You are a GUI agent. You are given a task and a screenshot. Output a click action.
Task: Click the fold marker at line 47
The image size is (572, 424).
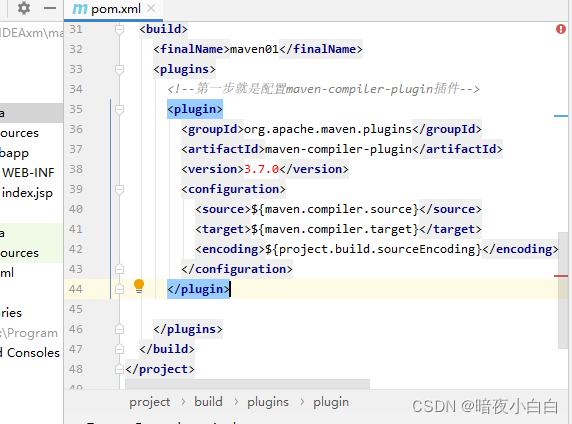pos(119,349)
